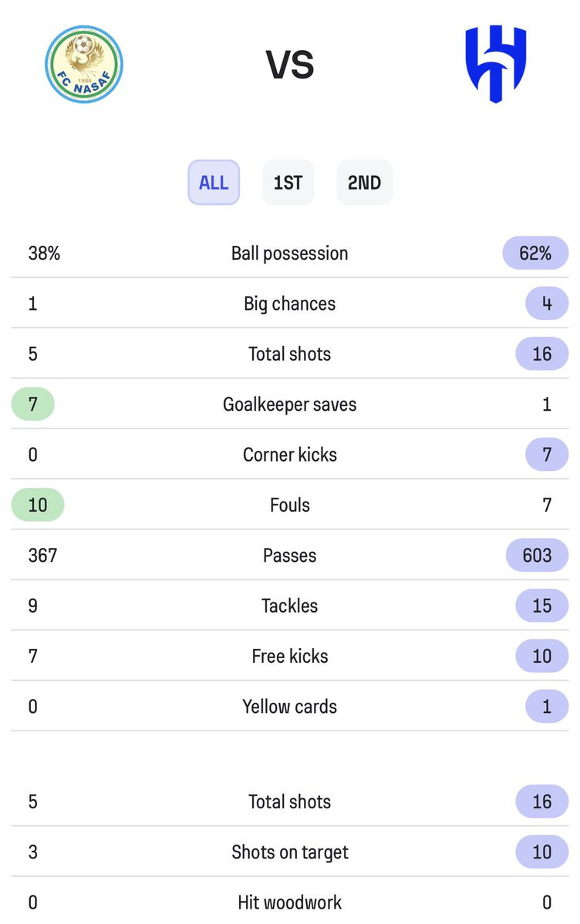
Task: Tap the 4 big chances badge
Action: coord(546,304)
